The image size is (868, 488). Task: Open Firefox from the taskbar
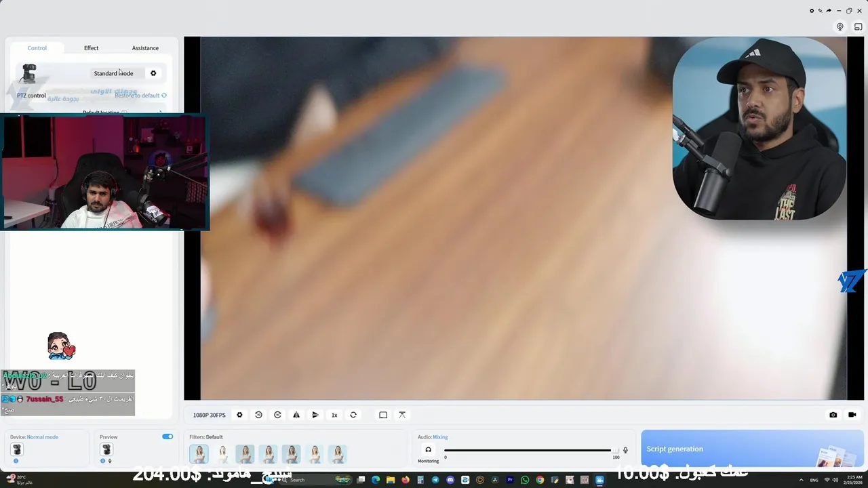tap(406, 480)
